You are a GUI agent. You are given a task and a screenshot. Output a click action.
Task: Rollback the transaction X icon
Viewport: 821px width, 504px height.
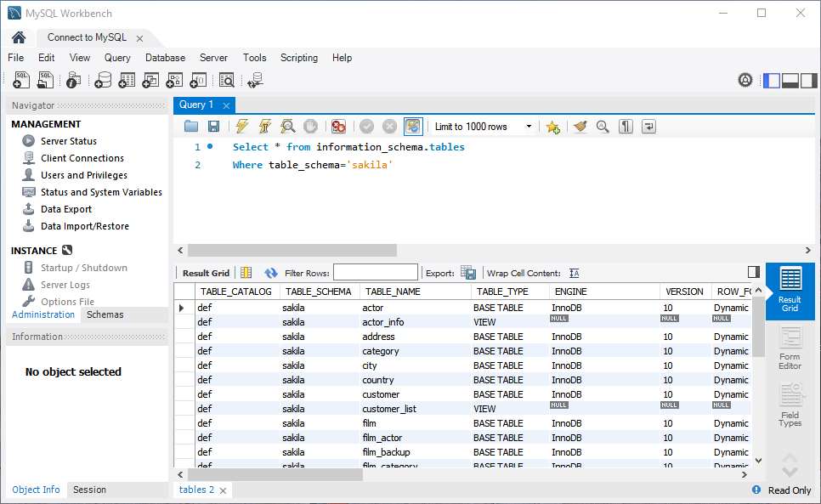[x=389, y=126]
